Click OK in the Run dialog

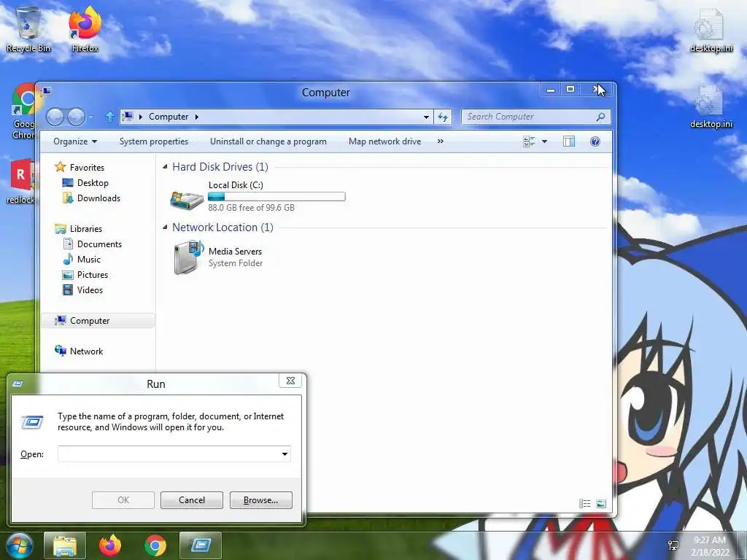click(x=123, y=500)
